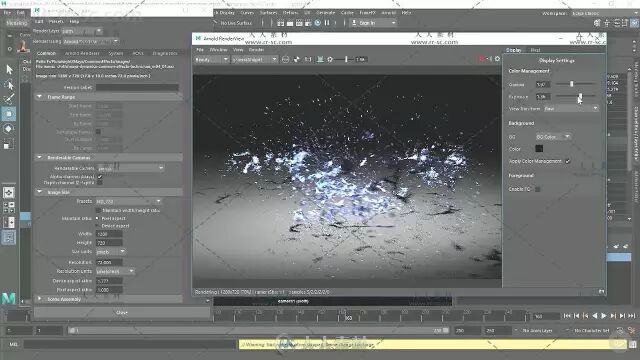Set 1:1 zoom in Arnold RenderView
This screenshot has height=360, width=640.
pos(308,60)
